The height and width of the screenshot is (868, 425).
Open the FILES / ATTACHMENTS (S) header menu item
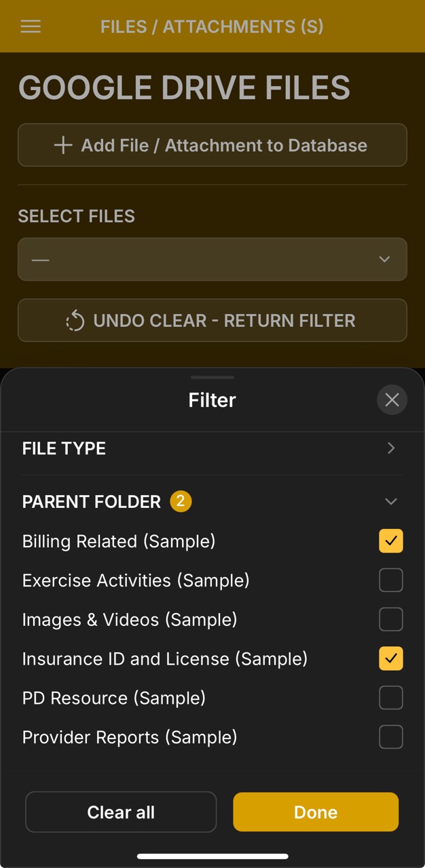(x=212, y=26)
